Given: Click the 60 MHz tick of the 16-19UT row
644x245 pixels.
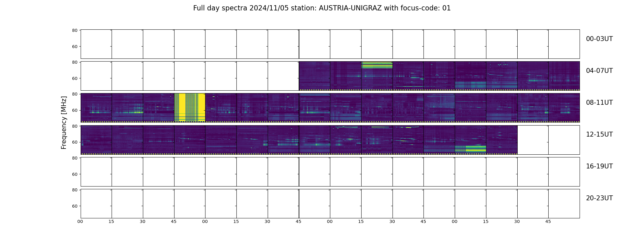Looking at the screenshot, I should pyautogui.click(x=75, y=174).
